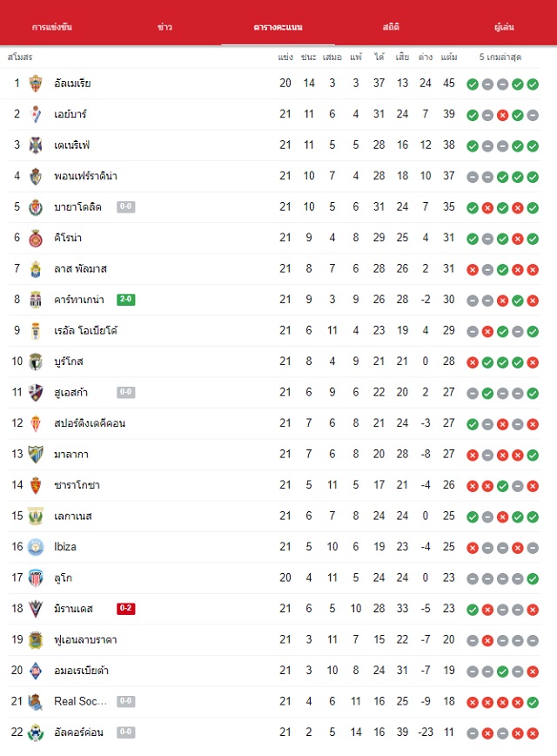Image resolution: width=557 pixels, height=756 pixels.
Task: Click the Real Sociedad B crest icon
Action: (x=36, y=701)
